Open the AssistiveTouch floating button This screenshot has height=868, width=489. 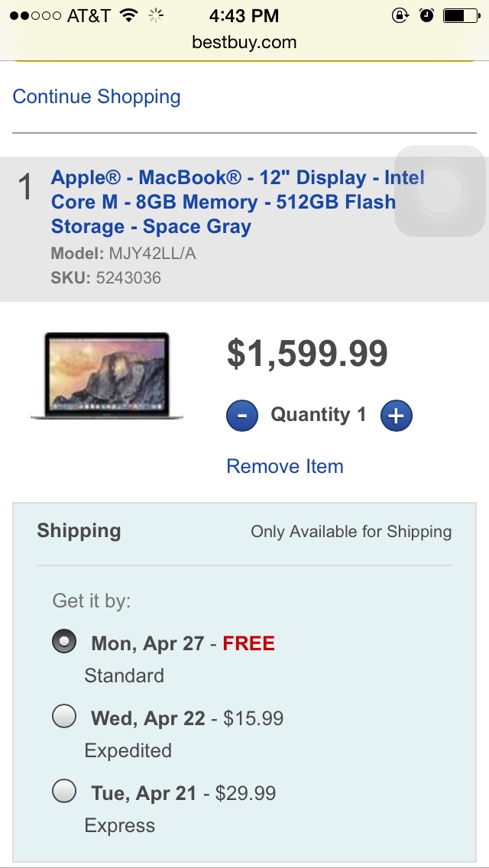[x=440, y=191]
